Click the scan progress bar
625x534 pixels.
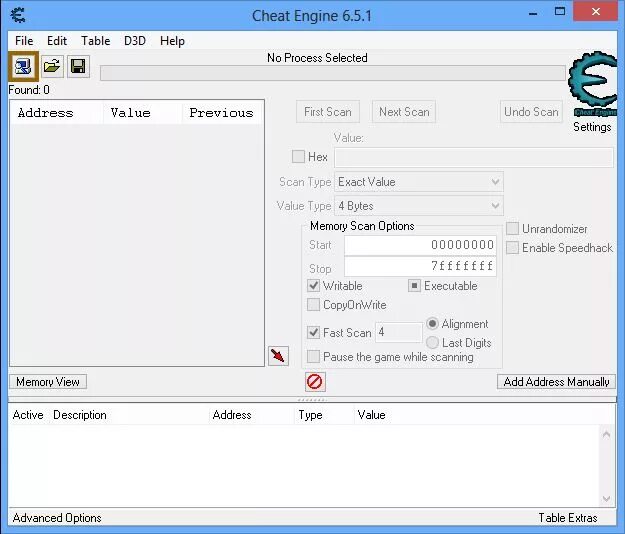pos(333,73)
